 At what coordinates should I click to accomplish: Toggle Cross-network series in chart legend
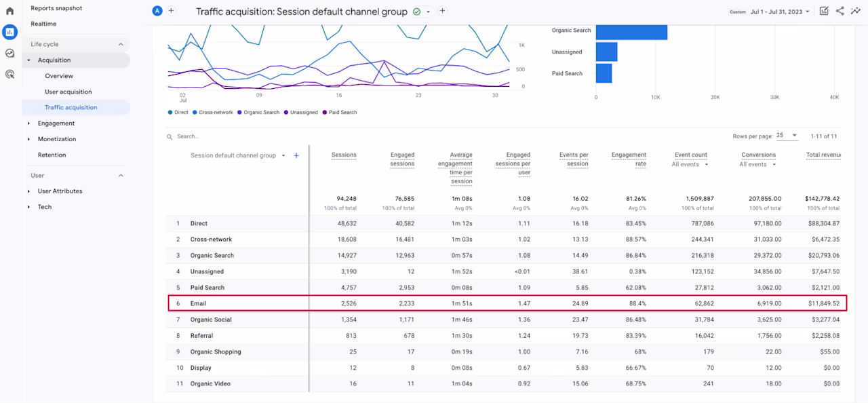212,113
